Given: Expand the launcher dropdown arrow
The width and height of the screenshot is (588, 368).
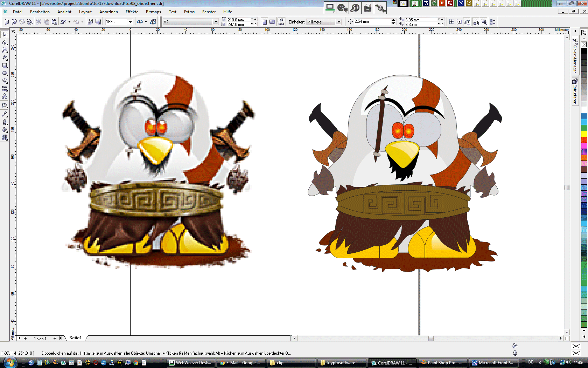Looking at the screenshot, I should 146,22.
